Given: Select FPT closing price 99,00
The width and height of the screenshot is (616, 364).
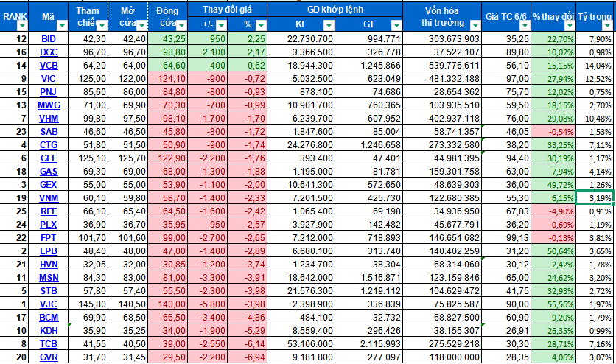Looking at the screenshot, I should pos(168,238).
